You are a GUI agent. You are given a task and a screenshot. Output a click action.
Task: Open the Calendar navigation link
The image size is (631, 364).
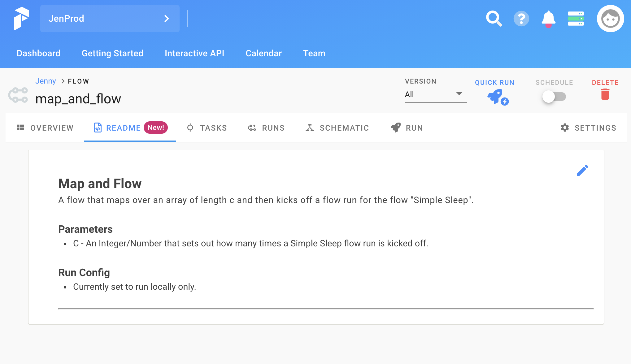[263, 53]
